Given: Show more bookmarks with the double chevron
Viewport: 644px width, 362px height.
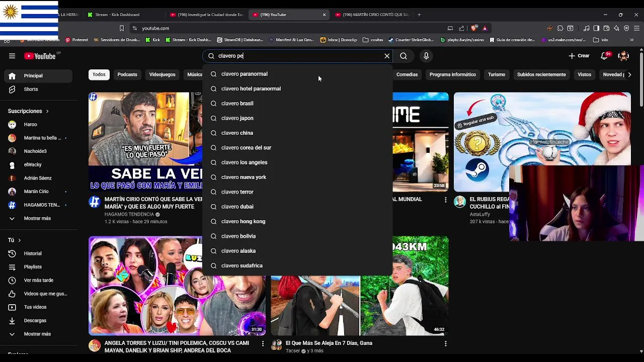Looking at the screenshot, I should coord(632,40).
